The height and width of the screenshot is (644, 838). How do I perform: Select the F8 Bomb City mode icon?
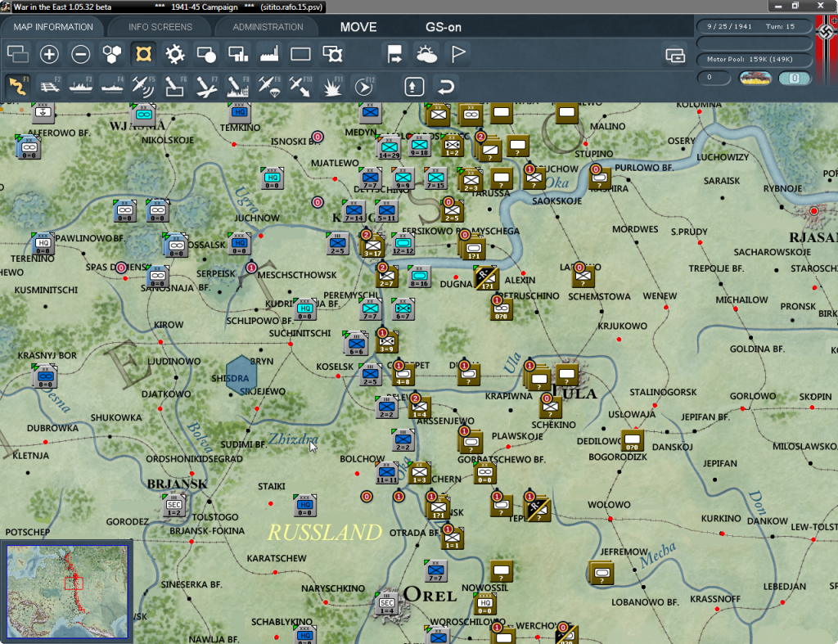click(238, 86)
